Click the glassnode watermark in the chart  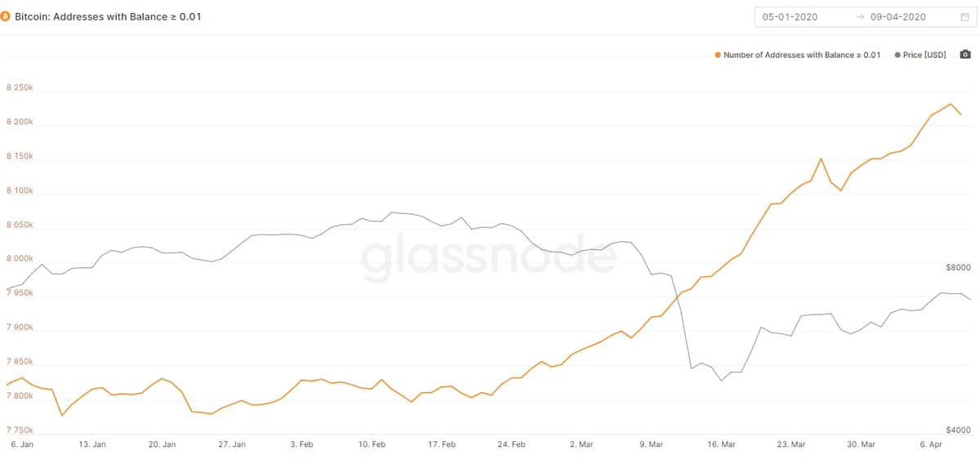click(x=488, y=256)
